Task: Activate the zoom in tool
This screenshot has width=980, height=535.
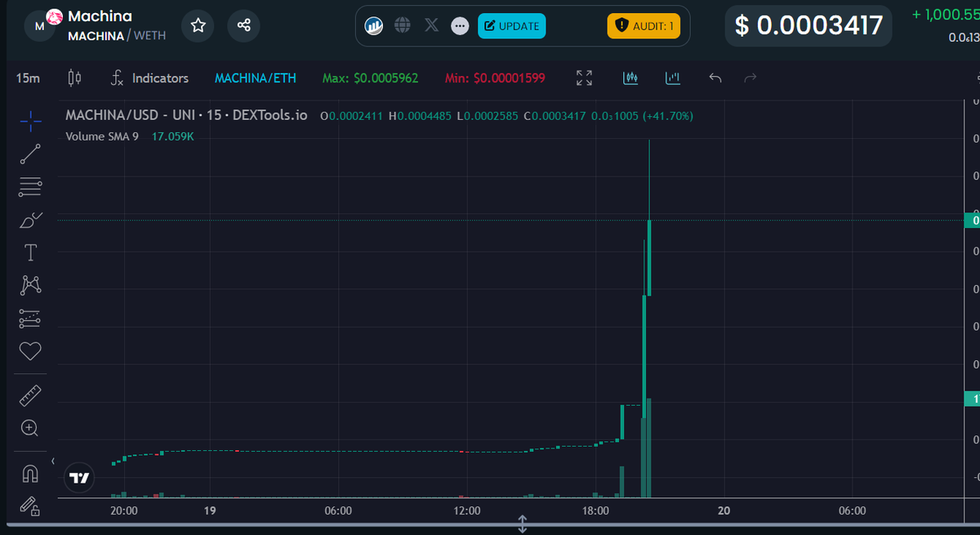Action: click(30, 428)
